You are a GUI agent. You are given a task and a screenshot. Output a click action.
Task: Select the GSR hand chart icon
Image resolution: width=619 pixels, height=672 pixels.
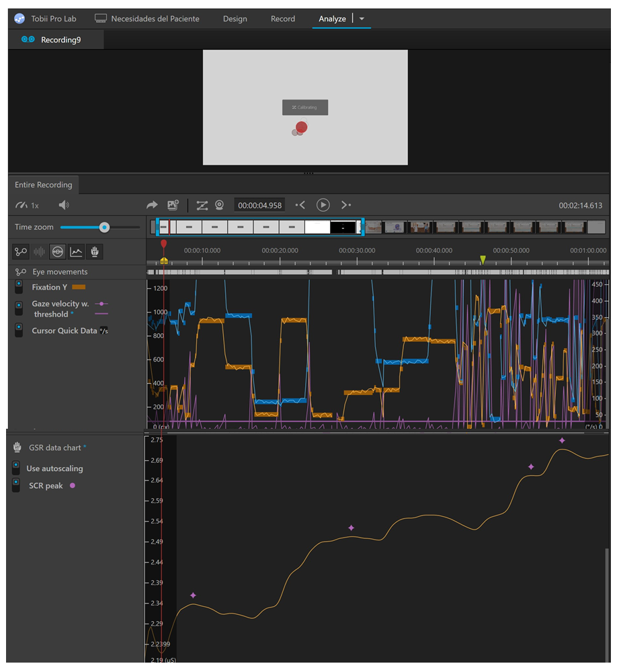(96, 252)
